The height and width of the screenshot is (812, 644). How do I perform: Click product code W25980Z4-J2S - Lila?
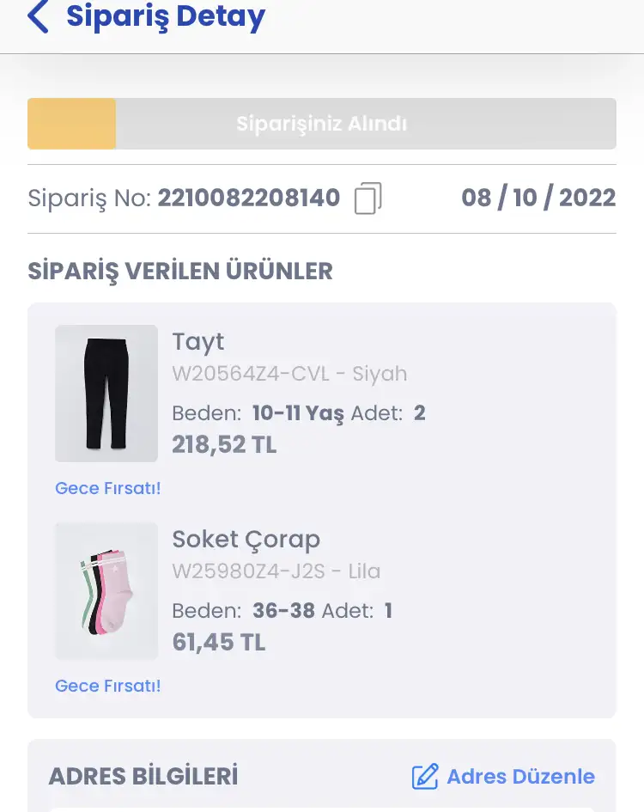click(276, 571)
